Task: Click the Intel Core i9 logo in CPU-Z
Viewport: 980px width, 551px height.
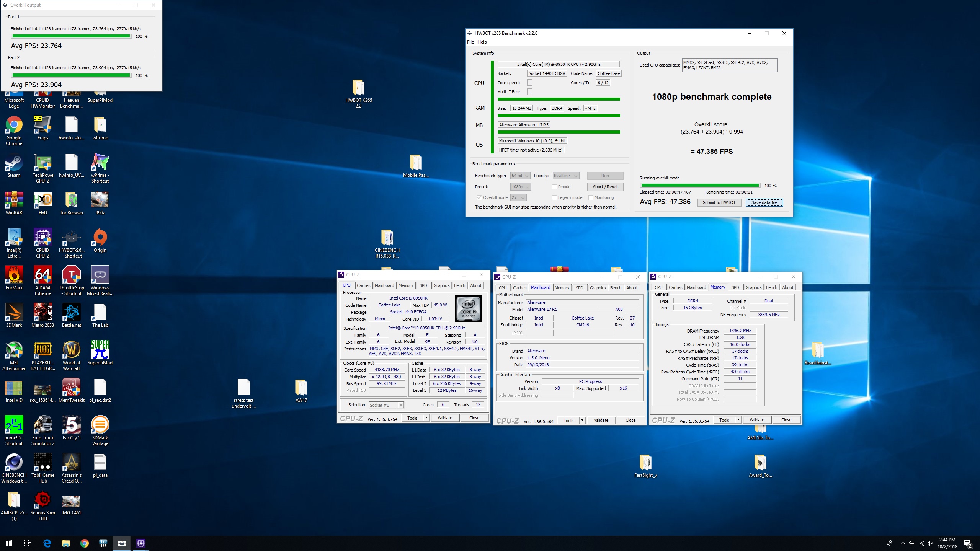Action: pyautogui.click(x=468, y=308)
